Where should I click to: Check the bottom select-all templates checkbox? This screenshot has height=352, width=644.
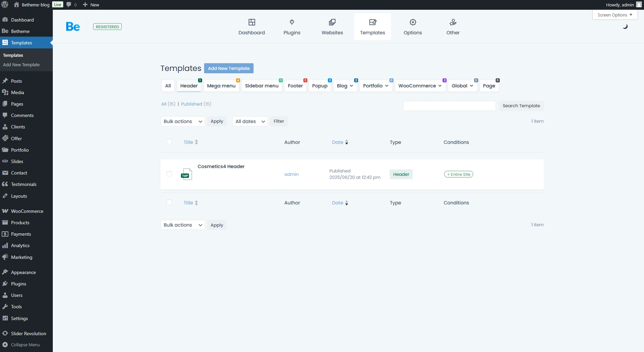169,202
